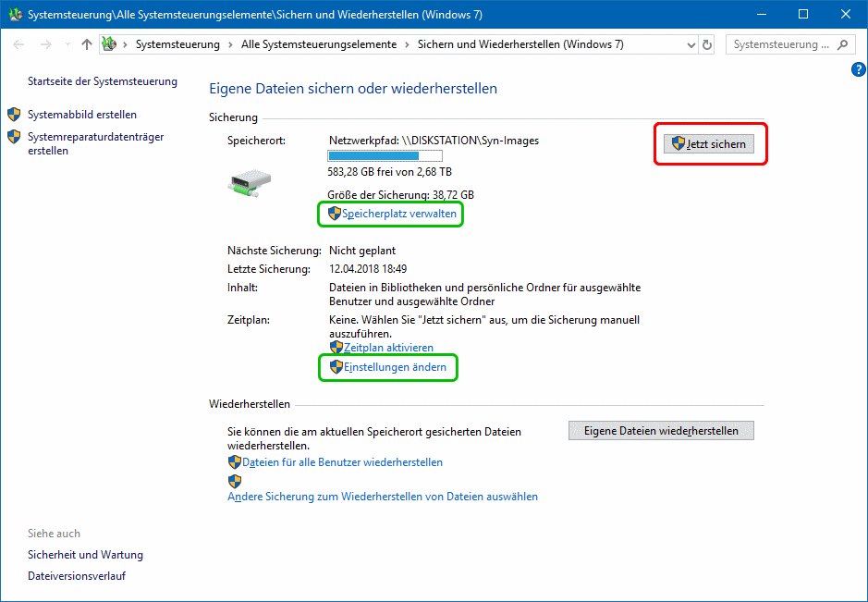
Task: Expand chevron after Systemsteuerung breadcrumb
Action: (x=230, y=44)
